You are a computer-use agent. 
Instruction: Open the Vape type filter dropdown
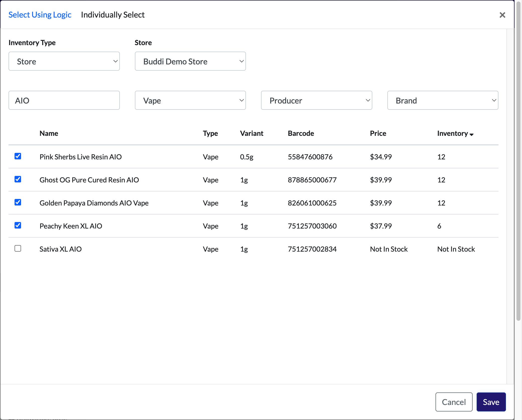pyautogui.click(x=190, y=100)
